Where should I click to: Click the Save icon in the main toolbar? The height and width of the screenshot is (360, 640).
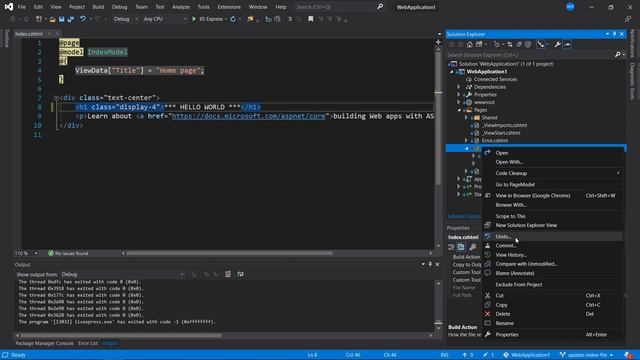tap(62, 19)
